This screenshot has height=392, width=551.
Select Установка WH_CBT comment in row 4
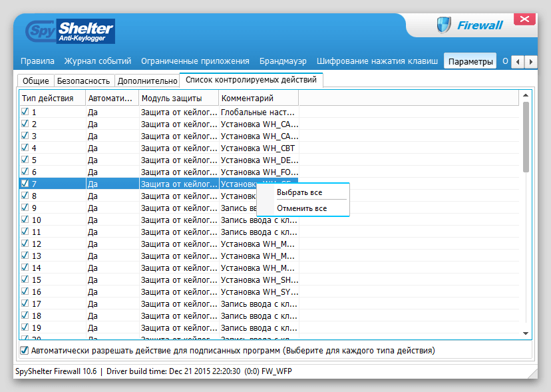[258, 148]
